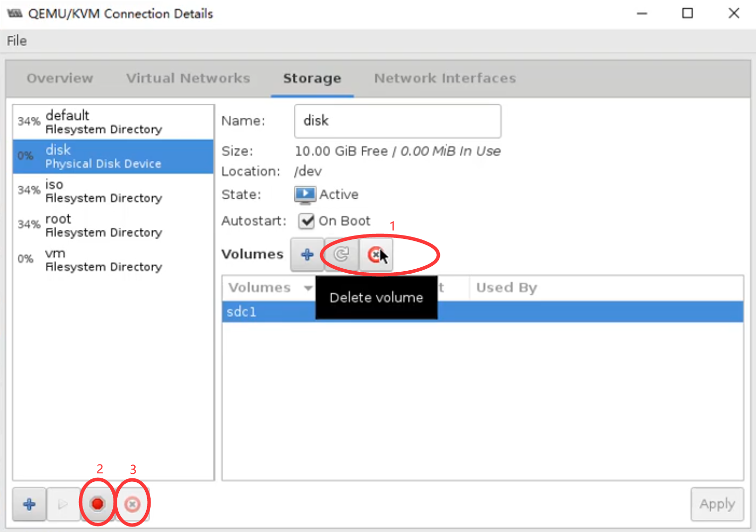756x532 pixels.
Task: Open the Network Interfaces tab
Action: 445,78
